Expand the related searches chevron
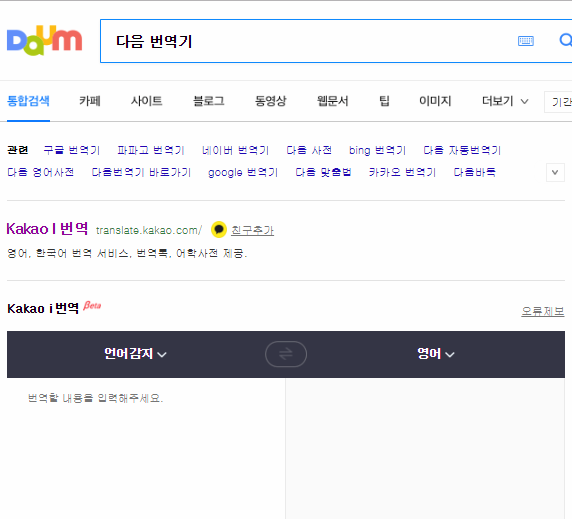 [x=555, y=172]
